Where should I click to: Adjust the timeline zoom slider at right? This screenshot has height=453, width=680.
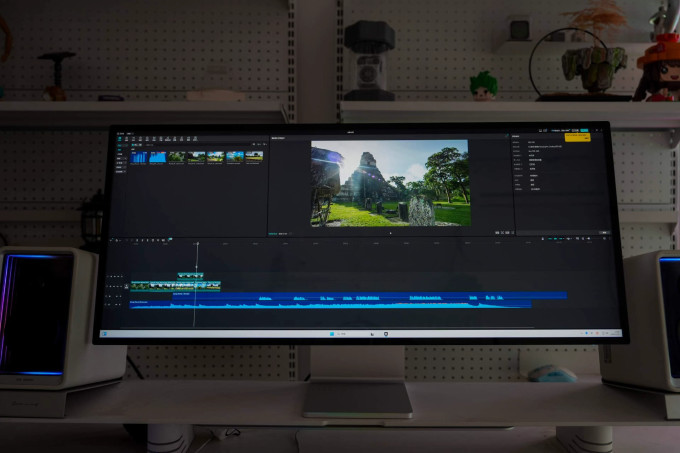click(x=596, y=239)
